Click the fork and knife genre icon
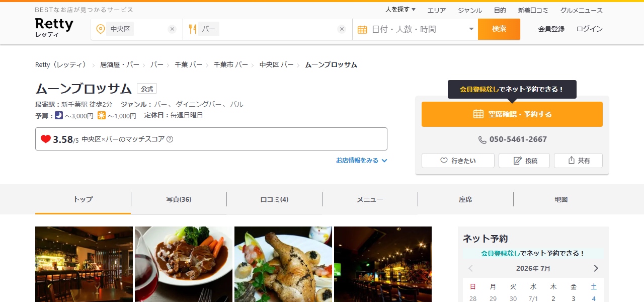This screenshot has width=644, height=302. (x=192, y=29)
